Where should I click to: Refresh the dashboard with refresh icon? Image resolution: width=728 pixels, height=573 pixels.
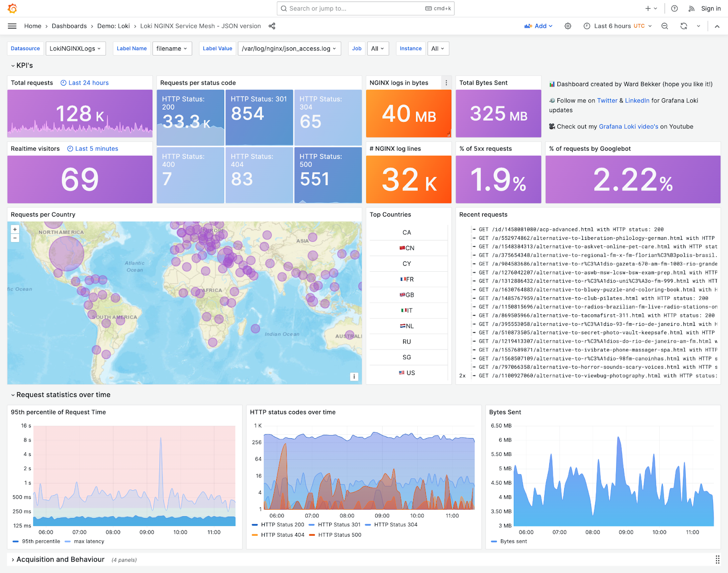click(683, 26)
